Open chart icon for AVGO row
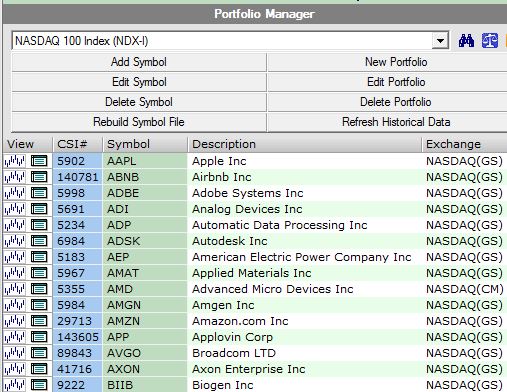The width and height of the screenshot is (507, 392). click(15, 353)
